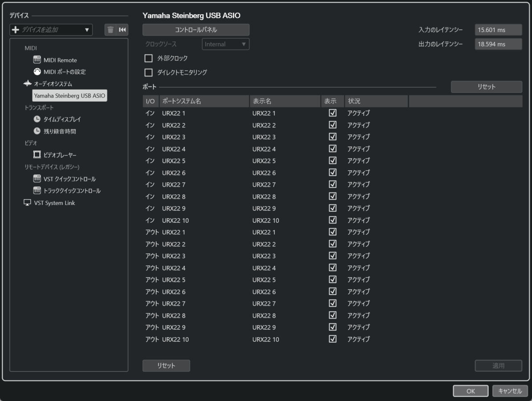
Task: Select VST System Link tree item
Action: click(54, 203)
